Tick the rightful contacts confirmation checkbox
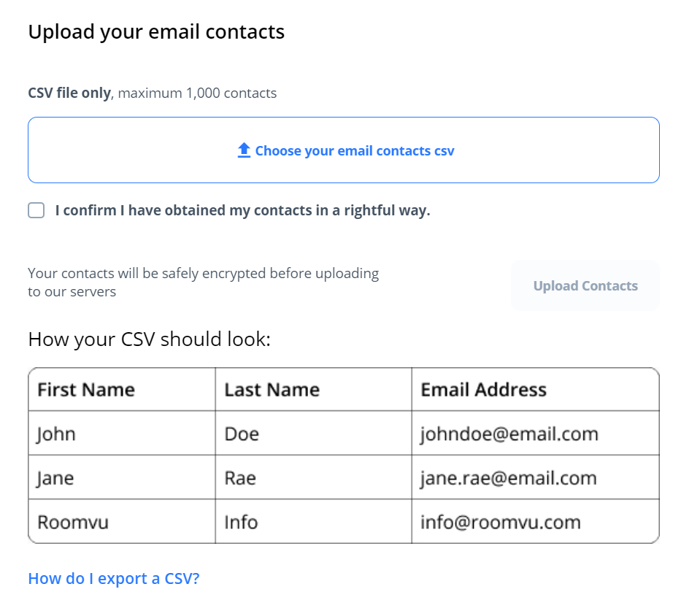700x592 pixels. 36,211
